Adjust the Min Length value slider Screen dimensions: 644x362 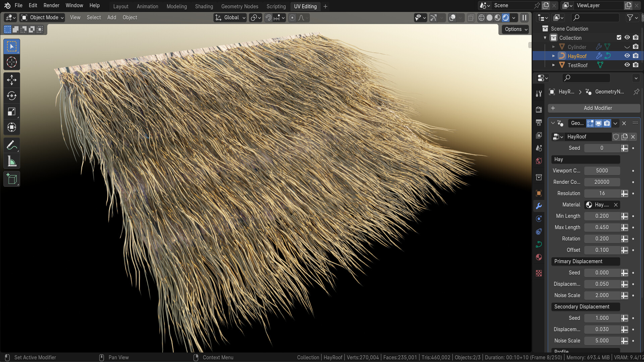602,216
